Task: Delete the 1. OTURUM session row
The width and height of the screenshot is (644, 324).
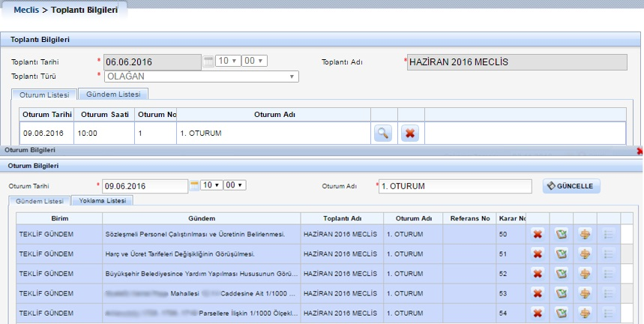Action: (410, 133)
